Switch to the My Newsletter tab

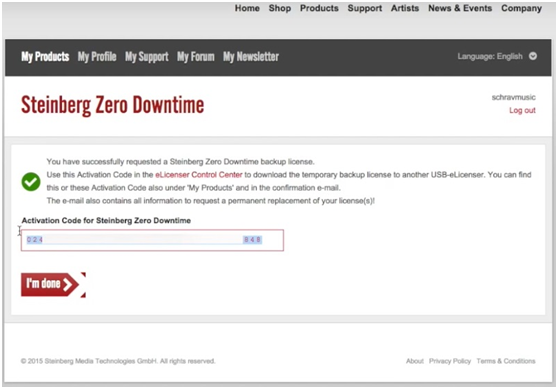pyautogui.click(x=251, y=57)
